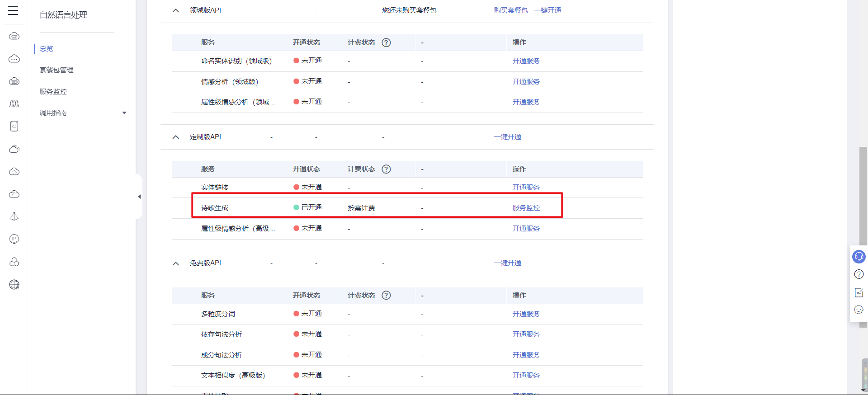Open the feedback note icon on the right
The width and height of the screenshot is (868, 395).
tap(859, 292)
